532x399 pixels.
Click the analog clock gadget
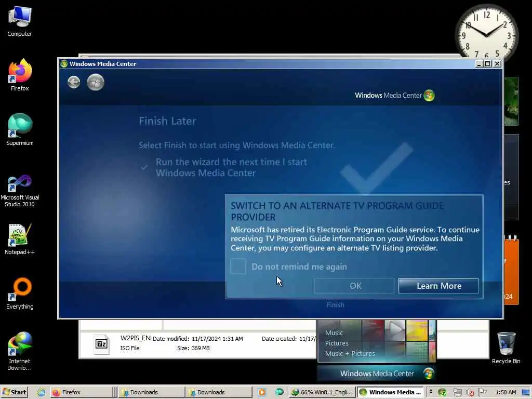[x=486, y=35]
